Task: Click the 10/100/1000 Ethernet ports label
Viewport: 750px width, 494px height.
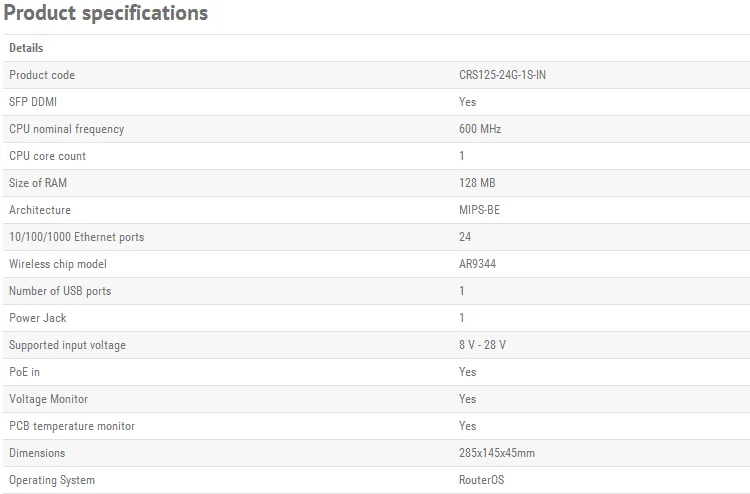Action: click(76, 237)
